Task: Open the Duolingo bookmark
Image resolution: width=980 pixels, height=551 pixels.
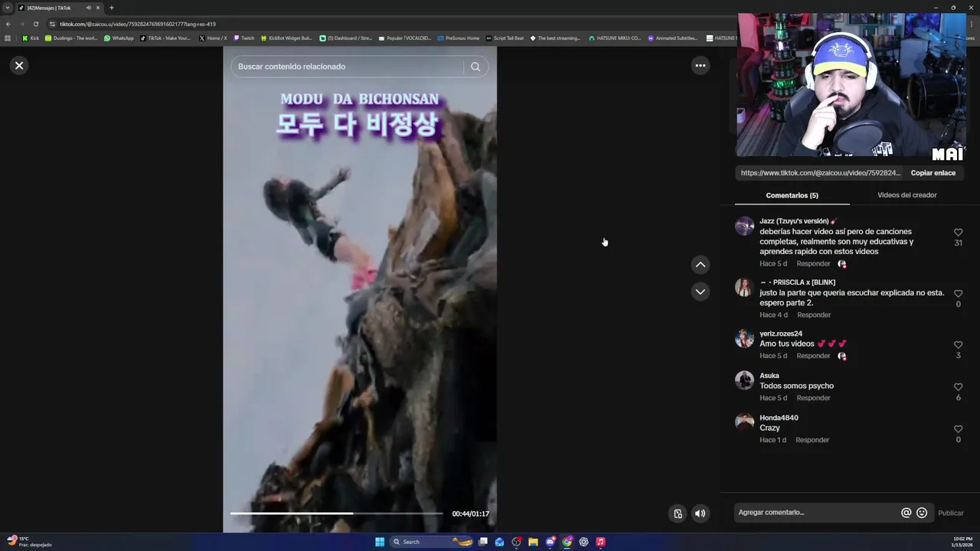Action: point(71,37)
